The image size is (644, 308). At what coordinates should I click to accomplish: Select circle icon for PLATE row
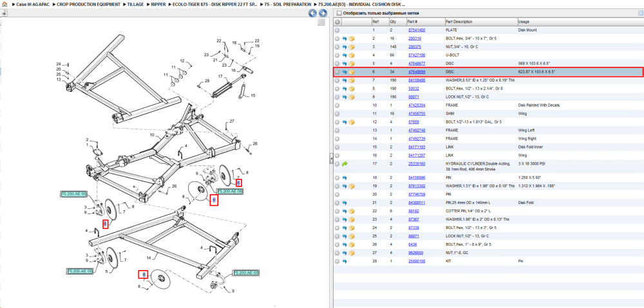[337, 30]
